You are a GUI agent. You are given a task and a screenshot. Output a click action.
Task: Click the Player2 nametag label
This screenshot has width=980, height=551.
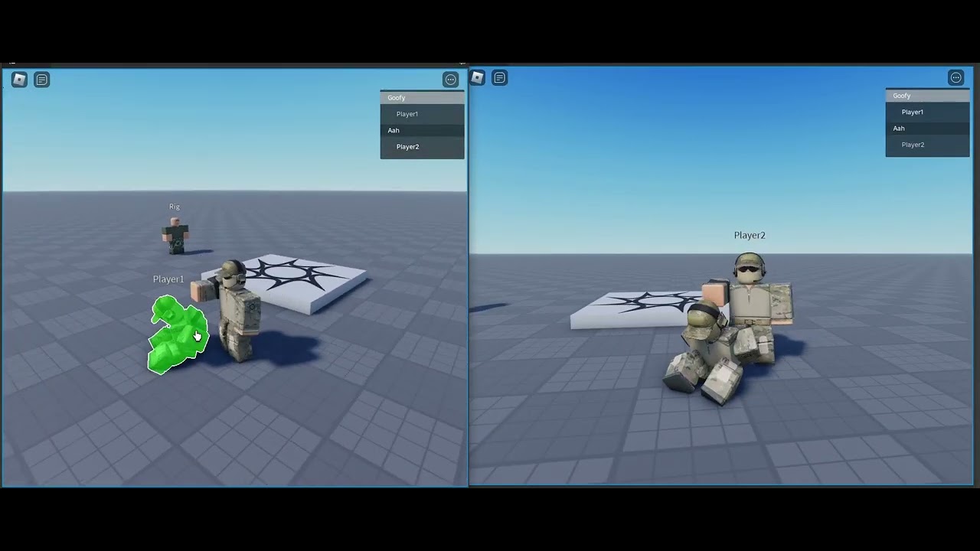point(750,235)
